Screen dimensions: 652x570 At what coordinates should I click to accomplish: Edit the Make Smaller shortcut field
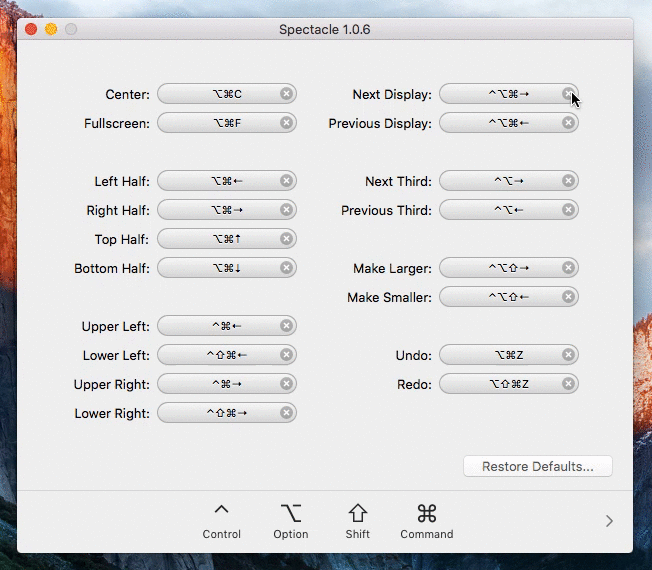coord(509,297)
